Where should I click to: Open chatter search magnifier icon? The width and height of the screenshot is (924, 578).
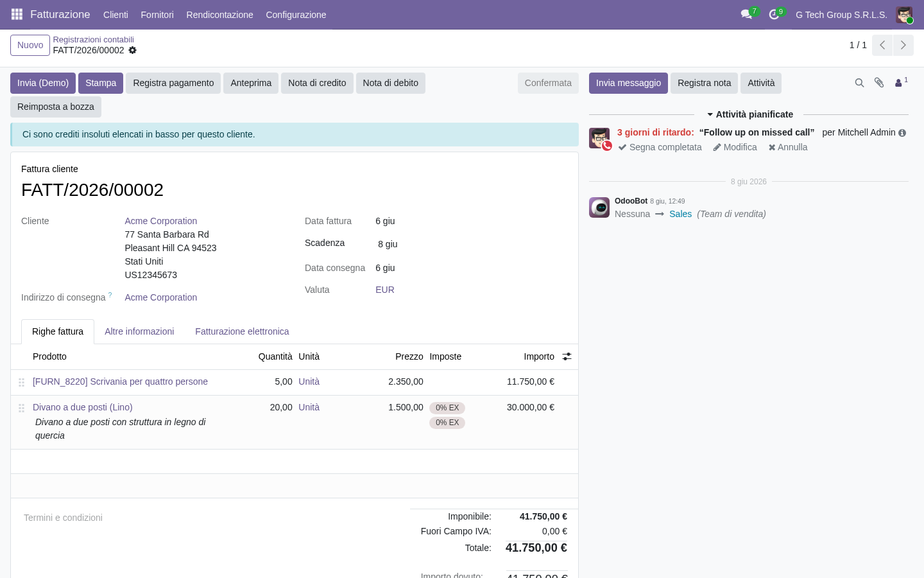tap(859, 83)
